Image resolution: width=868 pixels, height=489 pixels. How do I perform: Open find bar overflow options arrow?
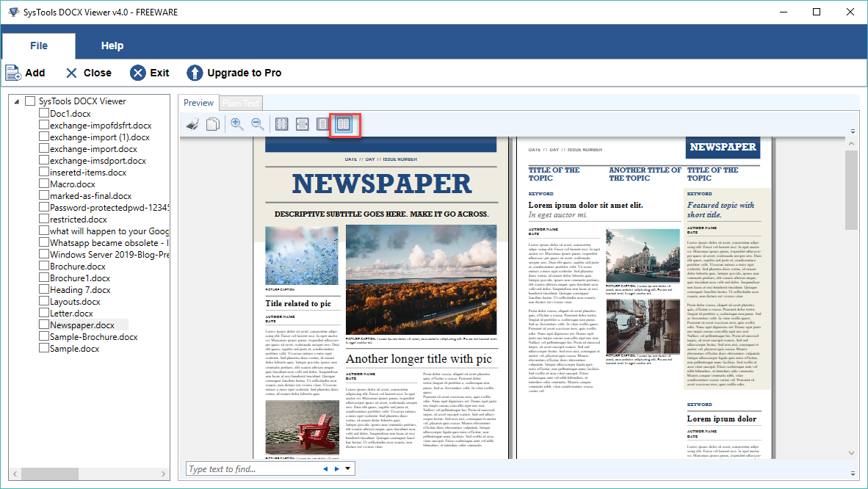tap(853, 474)
